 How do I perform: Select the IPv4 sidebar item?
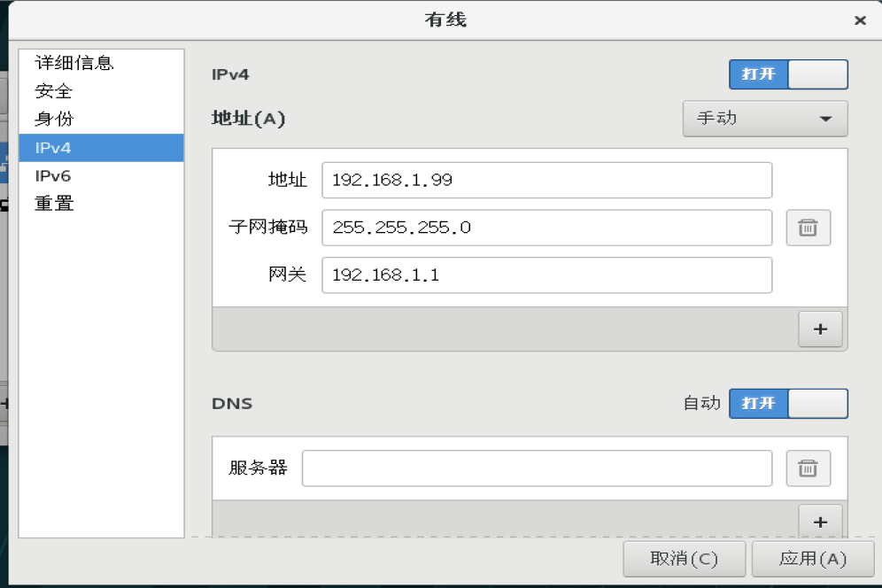[x=101, y=147]
